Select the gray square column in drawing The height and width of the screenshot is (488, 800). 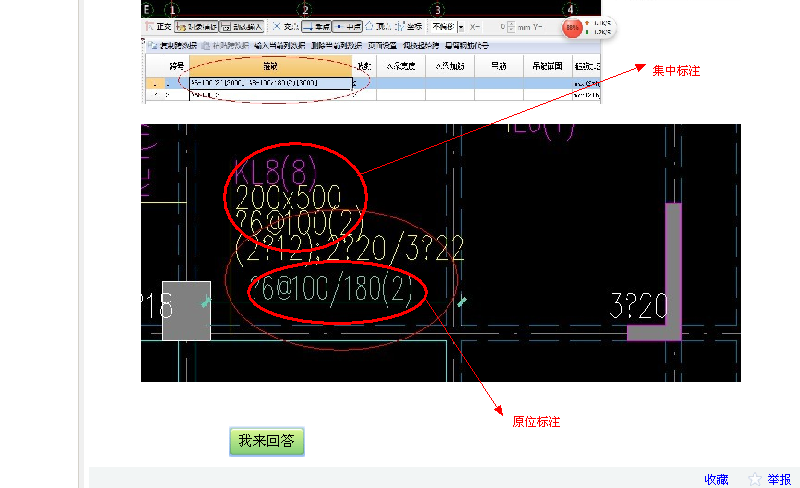click(x=186, y=310)
